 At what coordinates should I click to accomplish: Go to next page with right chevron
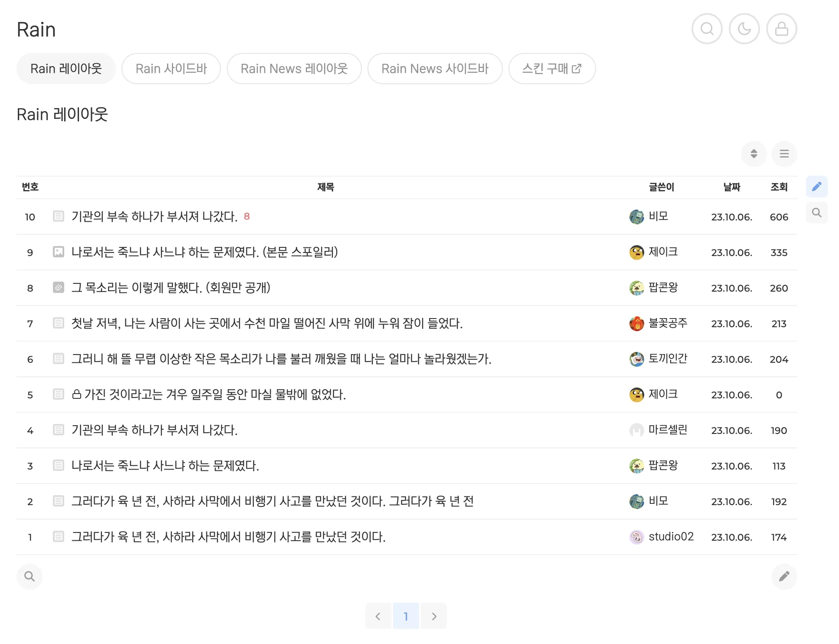click(x=434, y=616)
